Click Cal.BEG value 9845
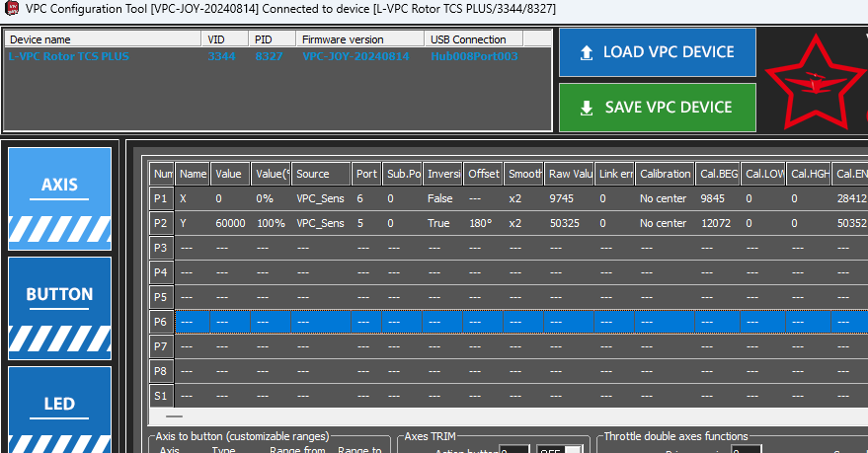This screenshot has width=868, height=453. point(712,198)
